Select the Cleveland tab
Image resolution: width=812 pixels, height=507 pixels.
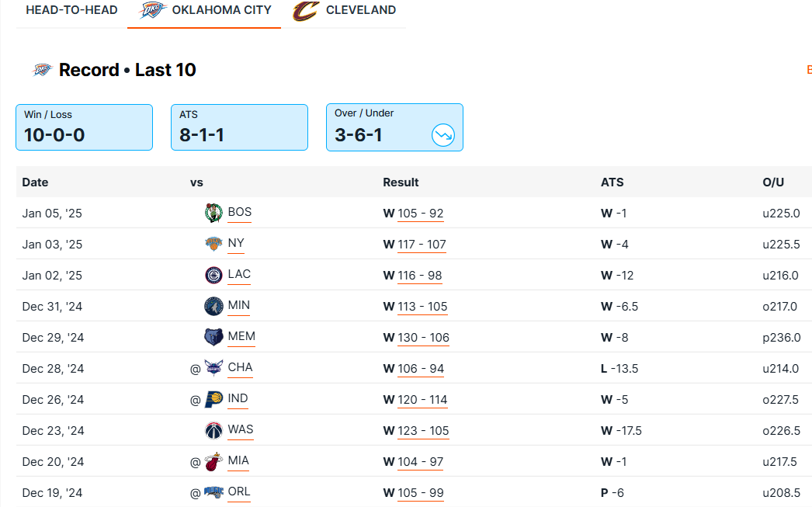pyautogui.click(x=345, y=11)
